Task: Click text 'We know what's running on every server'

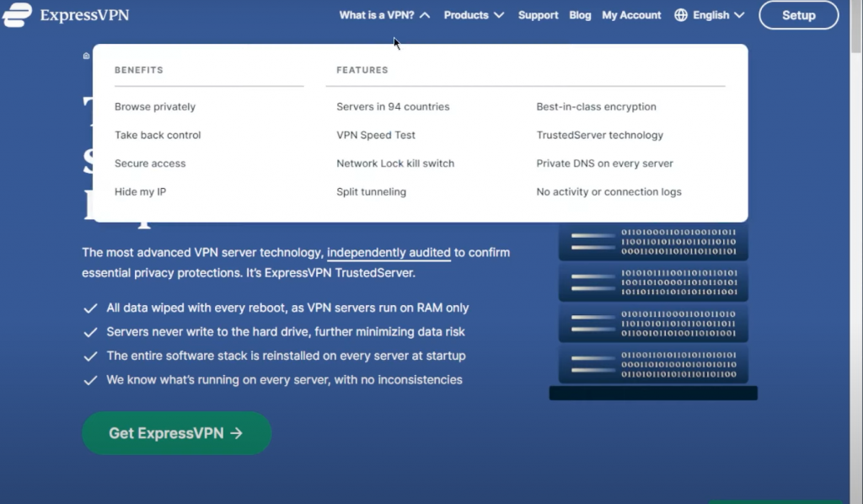Action: pos(217,380)
